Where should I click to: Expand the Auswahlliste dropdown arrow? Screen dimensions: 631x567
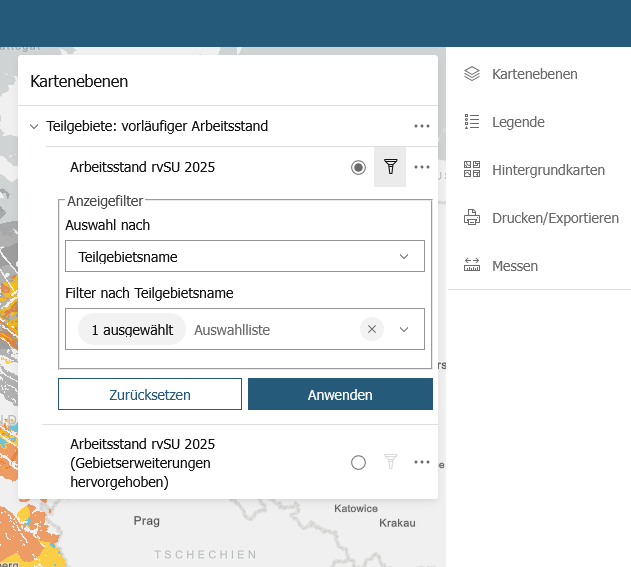point(404,329)
